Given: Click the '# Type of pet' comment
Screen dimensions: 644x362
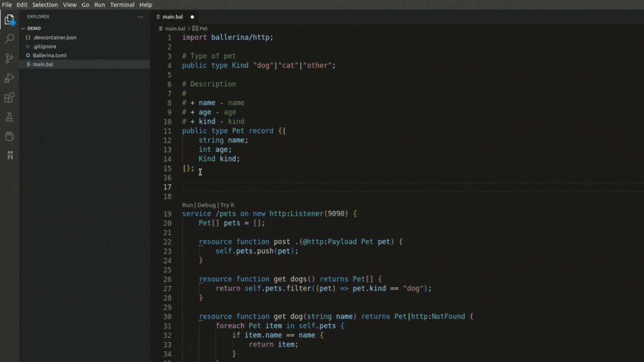Looking at the screenshot, I should pyautogui.click(x=209, y=56).
